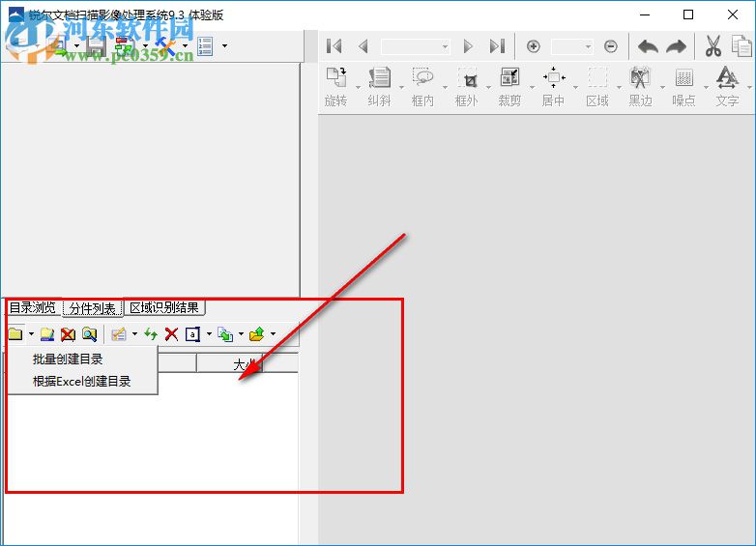Select the 框外 outside-frame tool
756x546 pixels.
[x=466, y=87]
